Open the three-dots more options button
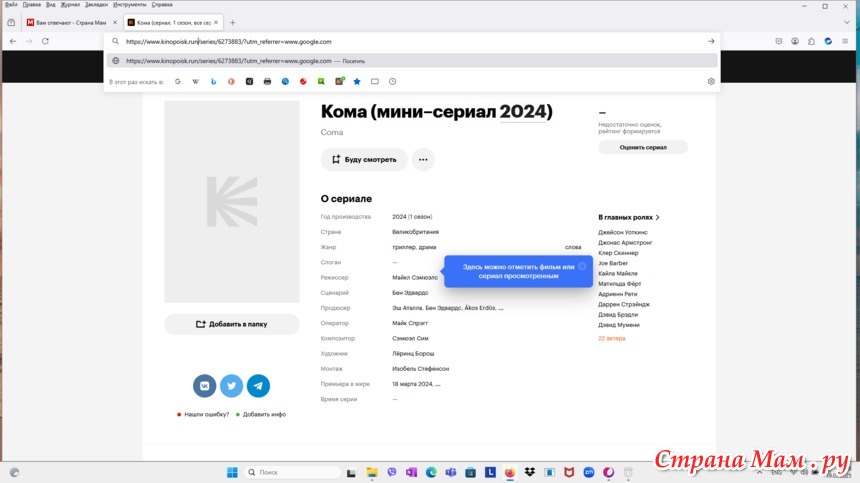This screenshot has width=860, height=483. point(423,160)
